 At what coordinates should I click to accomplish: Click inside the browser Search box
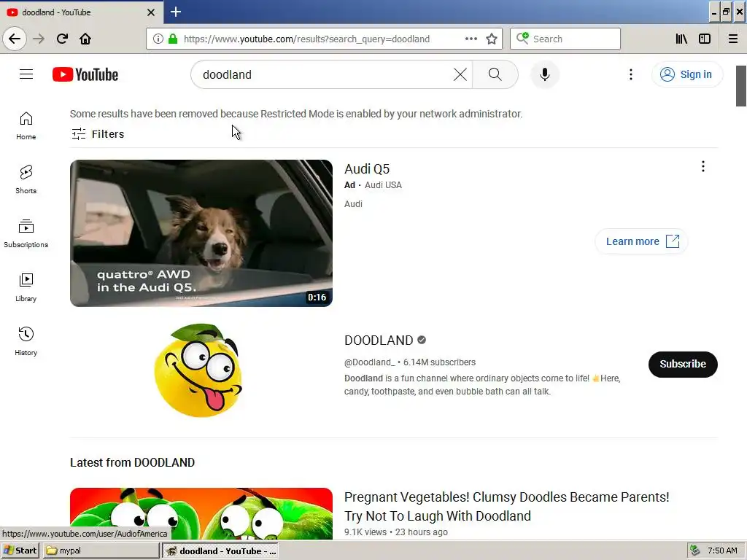(x=565, y=39)
